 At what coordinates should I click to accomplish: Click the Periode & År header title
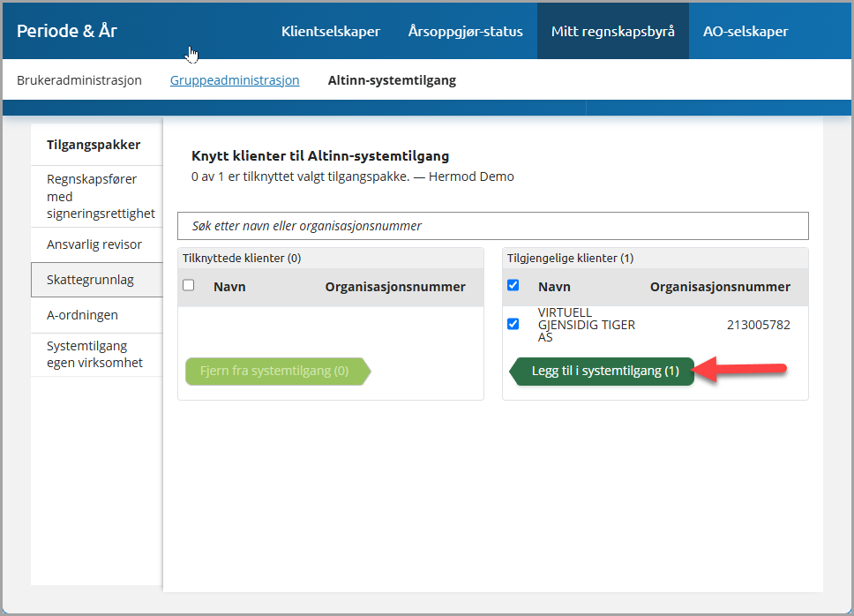click(x=67, y=31)
